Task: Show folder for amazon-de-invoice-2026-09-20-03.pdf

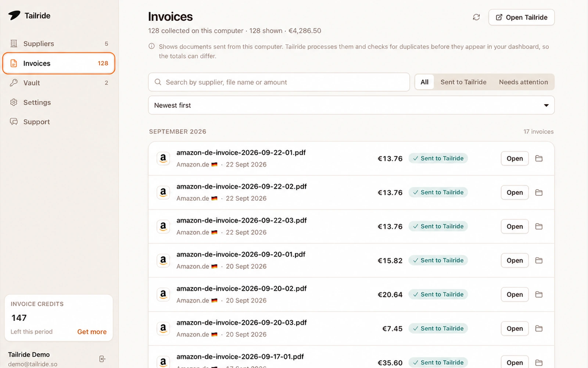Action: [x=539, y=329]
